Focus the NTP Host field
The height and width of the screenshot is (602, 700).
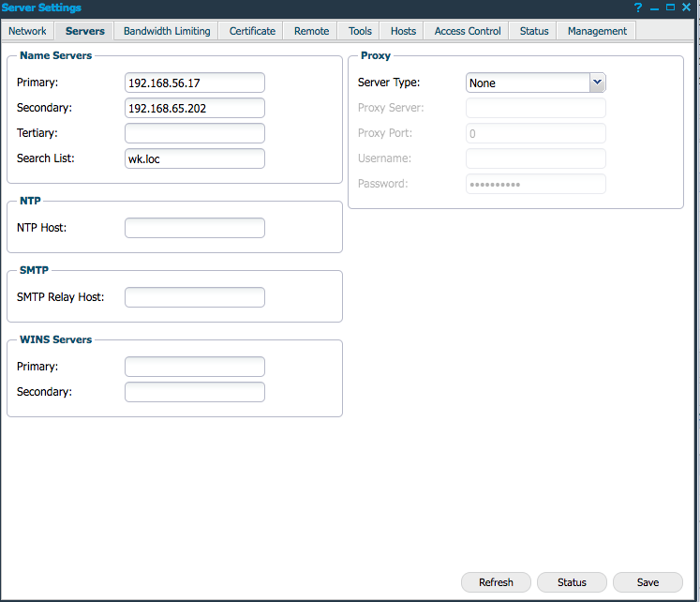(195, 228)
